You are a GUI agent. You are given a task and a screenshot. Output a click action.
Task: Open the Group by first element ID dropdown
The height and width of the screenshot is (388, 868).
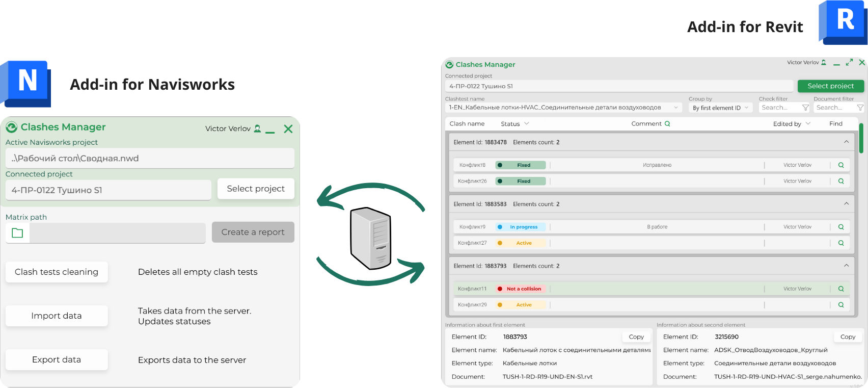click(x=720, y=108)
